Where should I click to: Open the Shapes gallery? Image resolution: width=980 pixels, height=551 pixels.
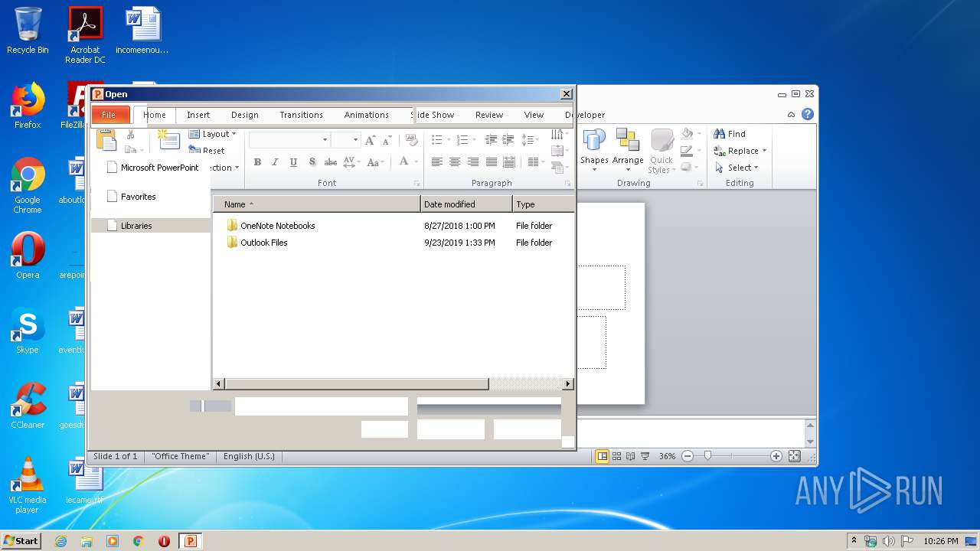click(594, 151)
